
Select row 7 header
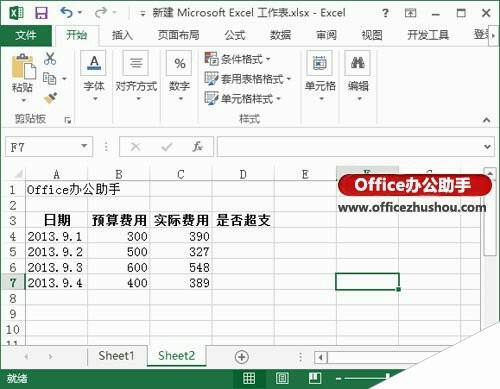pos(13,283)
